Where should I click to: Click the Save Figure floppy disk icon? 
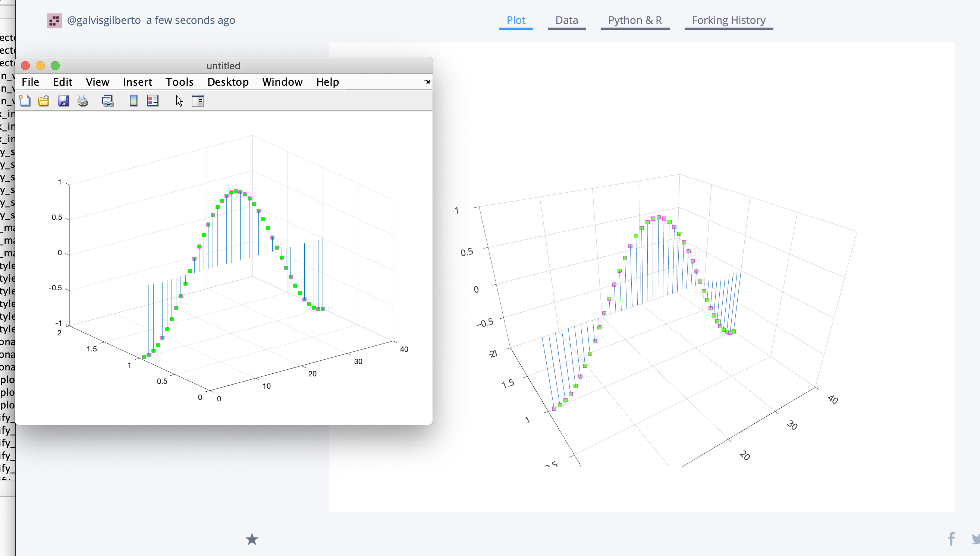tap(63, 101)
